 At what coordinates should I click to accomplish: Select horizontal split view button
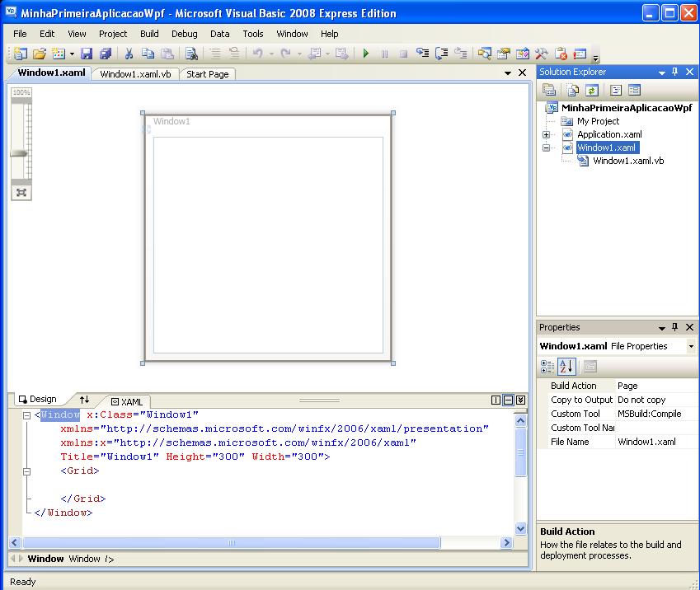pos(508,400)
